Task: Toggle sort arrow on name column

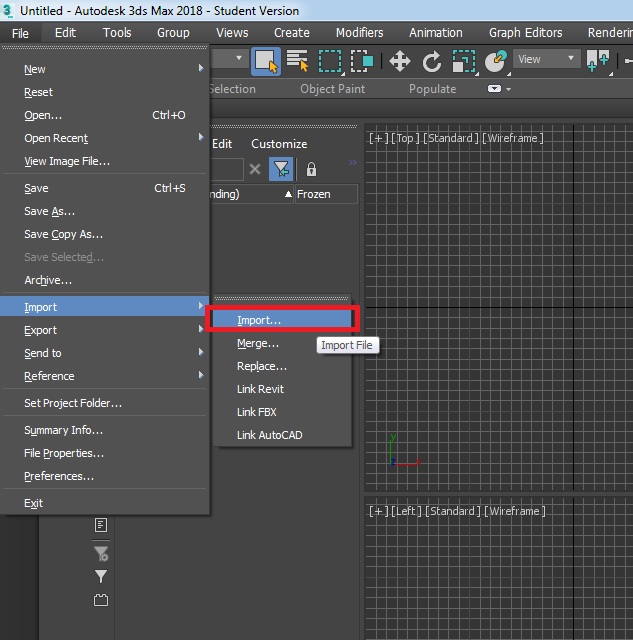Action: [x=288, y=194]
